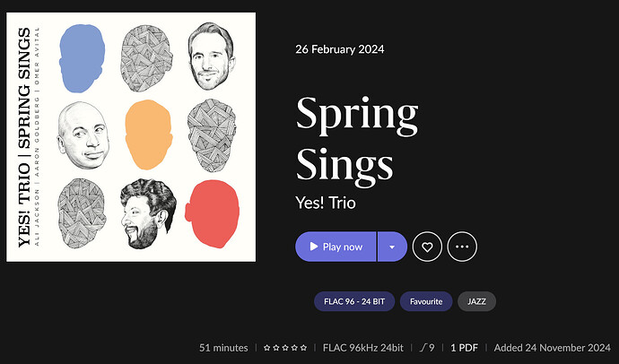The image size is (619, 364).
Task: Open the three-dot more options menu
Action: click(x=462, y=247)
